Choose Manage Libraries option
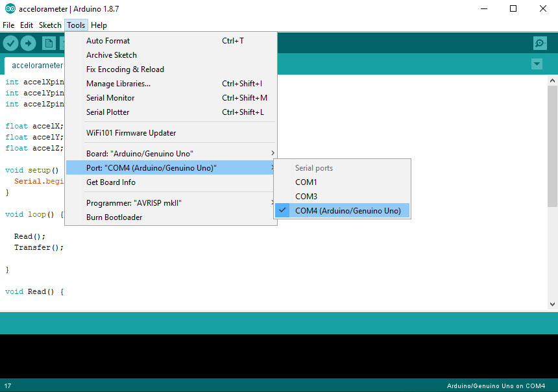558x392 pixels. tap(118, 84)
